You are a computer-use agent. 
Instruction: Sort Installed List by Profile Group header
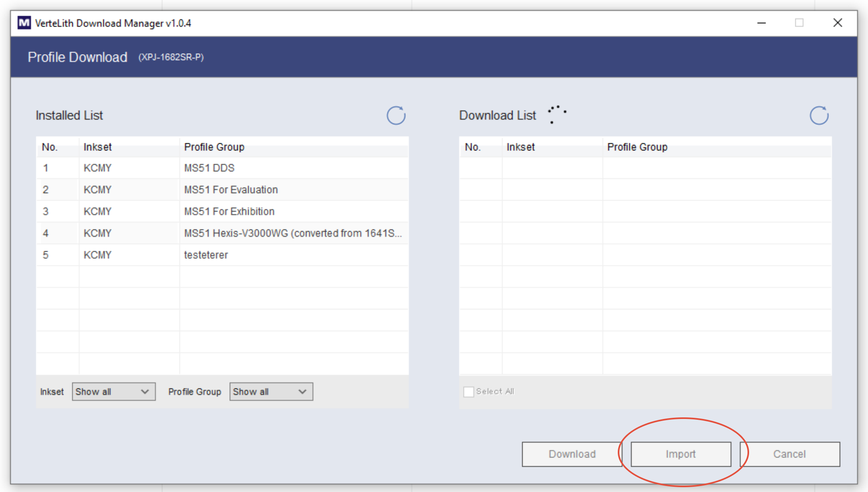pyautogui.click(x=214, y=147)
